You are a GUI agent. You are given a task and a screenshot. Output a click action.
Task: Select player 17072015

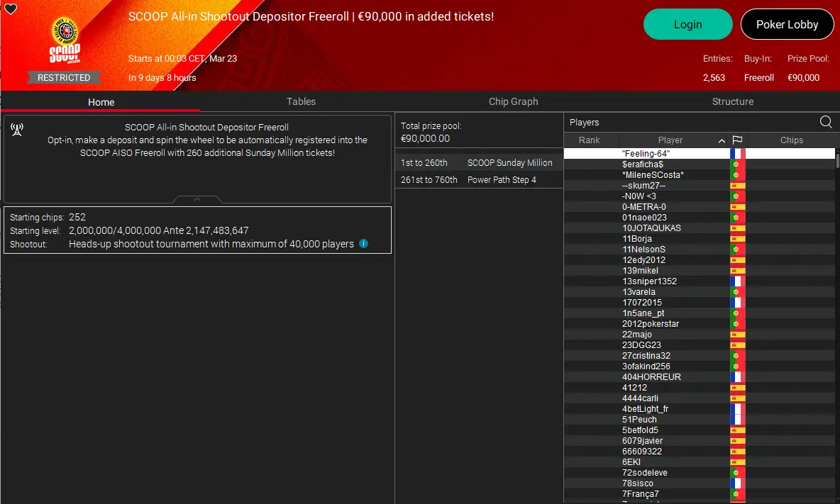pos(699,302)
